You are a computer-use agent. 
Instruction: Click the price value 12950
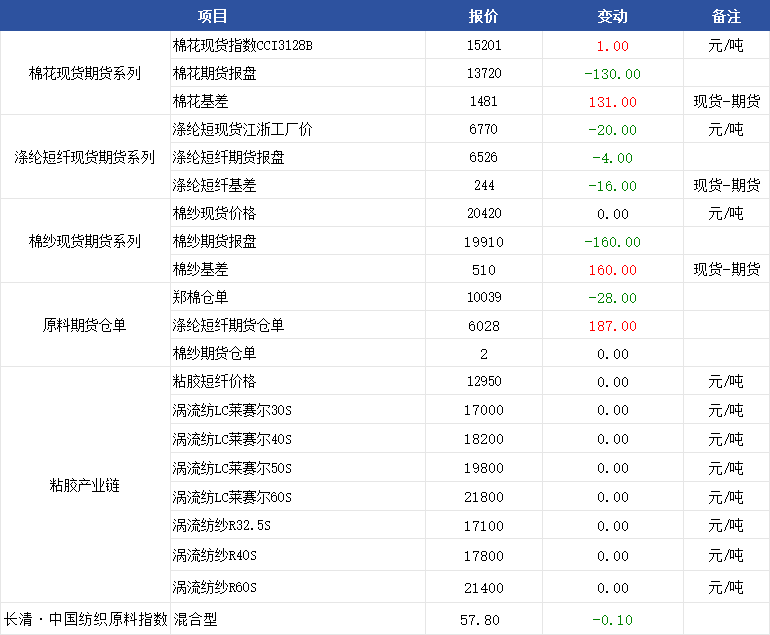pyautogui.click(x=484, y=382)
